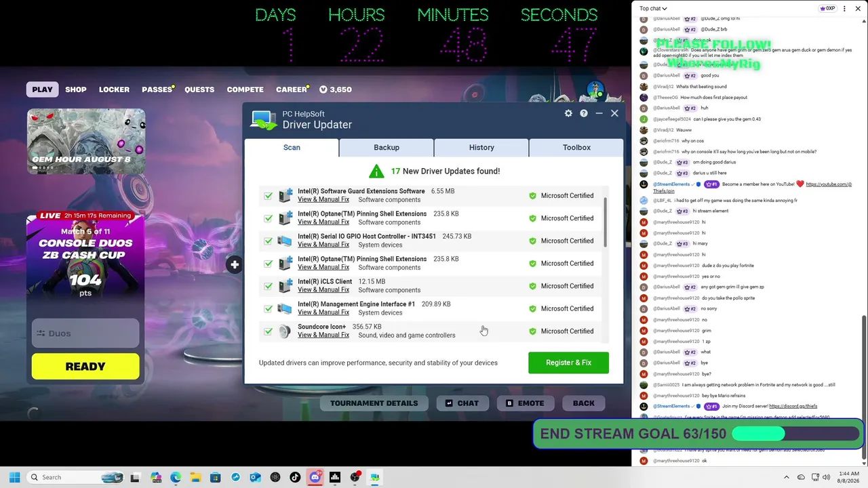Click the Fortnite CHAT button
The image size is (868, 488).
462,403
